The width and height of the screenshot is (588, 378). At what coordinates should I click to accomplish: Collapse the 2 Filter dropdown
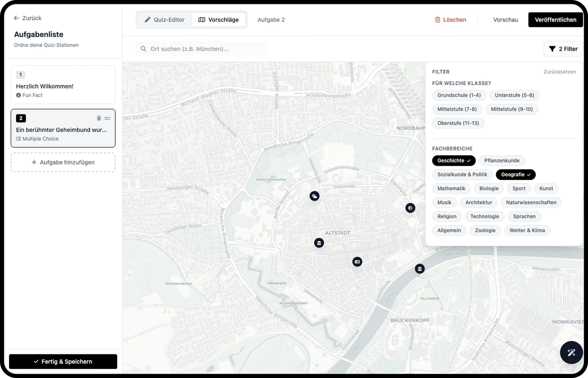[x=563, y=49]
